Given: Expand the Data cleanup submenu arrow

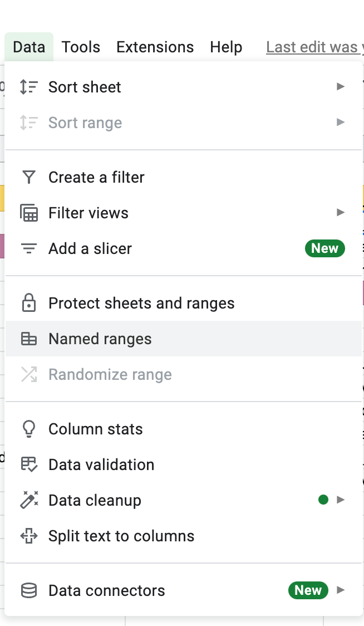Looking at the screenshot, I should coord(341,500).
